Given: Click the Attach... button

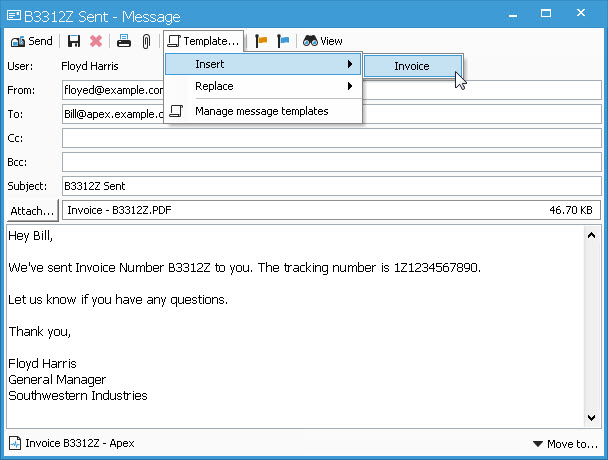Looking at the screenshot, I should 32,211.
